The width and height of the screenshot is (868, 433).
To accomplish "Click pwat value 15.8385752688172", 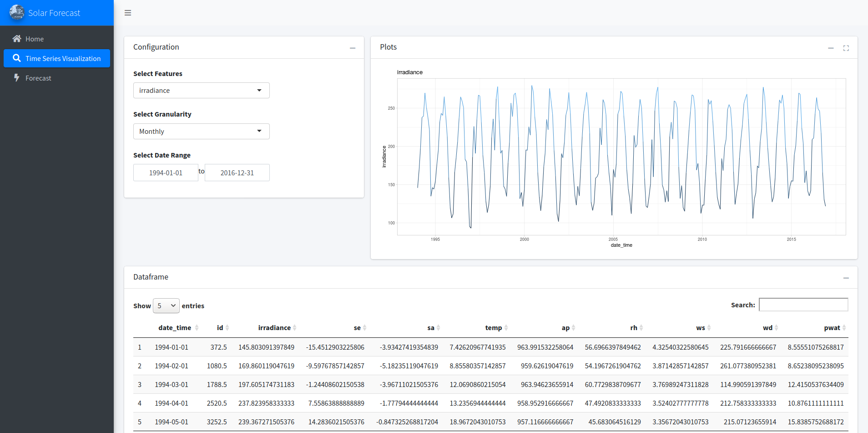I will (x=816, y=422).
